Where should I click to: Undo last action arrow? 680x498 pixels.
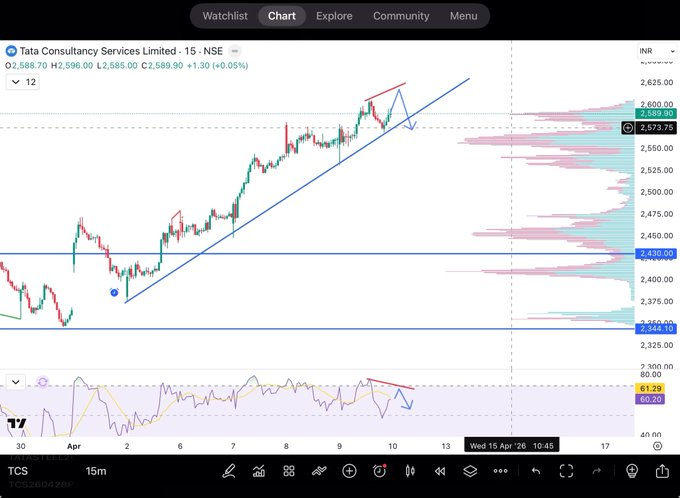pos(536,471)
